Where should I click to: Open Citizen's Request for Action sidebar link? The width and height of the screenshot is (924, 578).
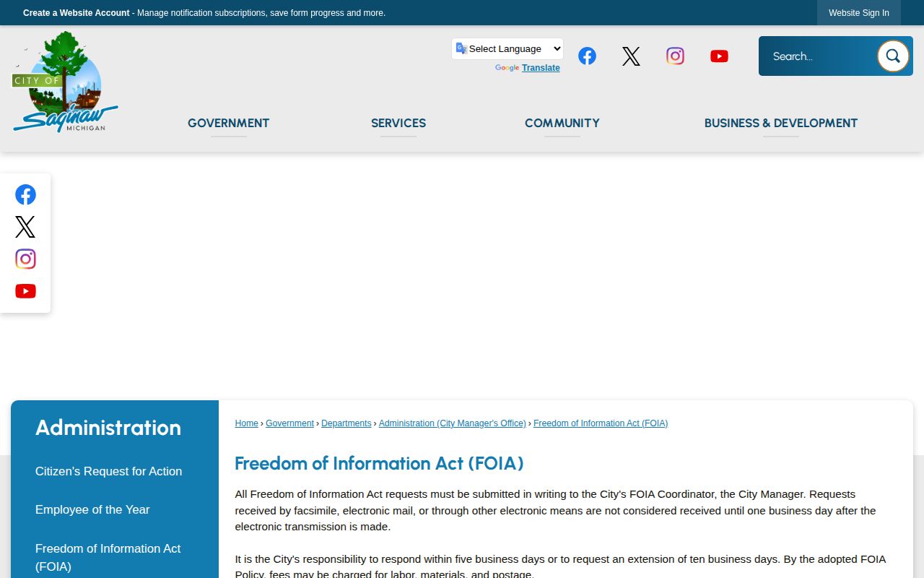(108, 471)
